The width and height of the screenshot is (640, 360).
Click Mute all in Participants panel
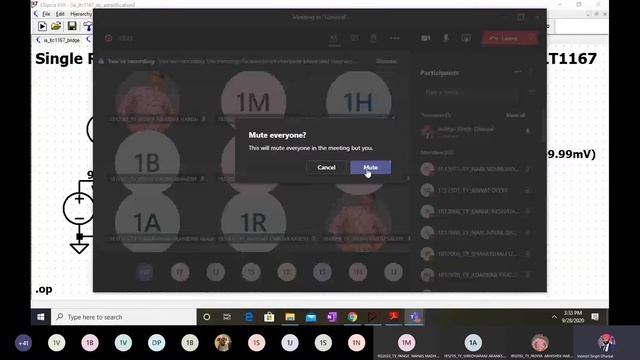pyautogui.click(x=516, y=116)
